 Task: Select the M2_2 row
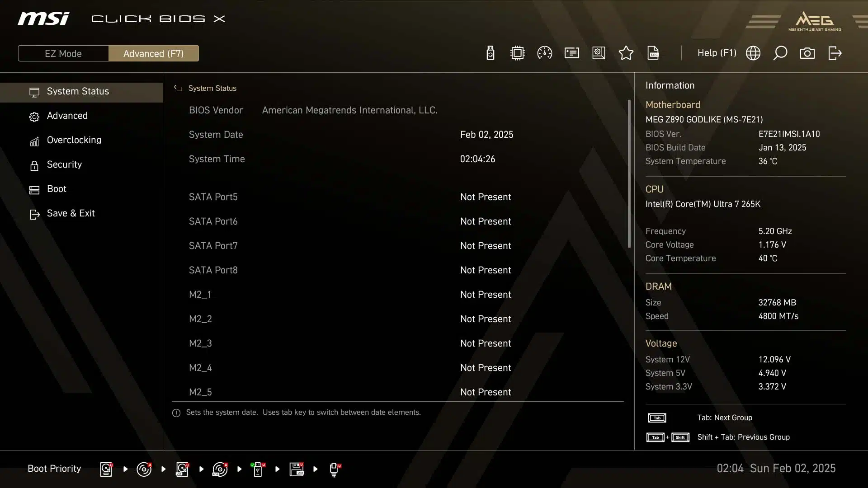click(x=398, y=319)
